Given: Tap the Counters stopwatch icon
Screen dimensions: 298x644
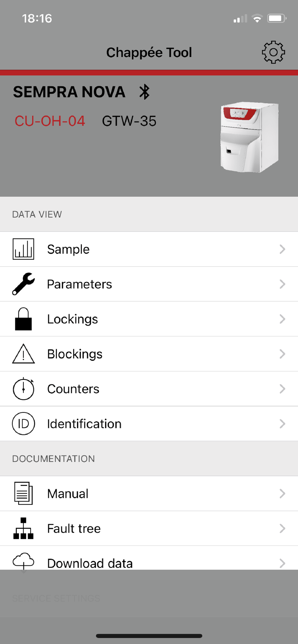Looking at the screenshot, I should coord(23,389).
